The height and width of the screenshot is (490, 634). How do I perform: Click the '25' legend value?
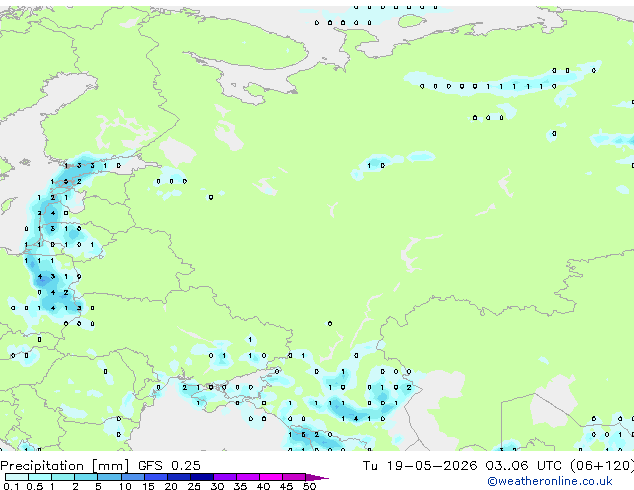194,486
